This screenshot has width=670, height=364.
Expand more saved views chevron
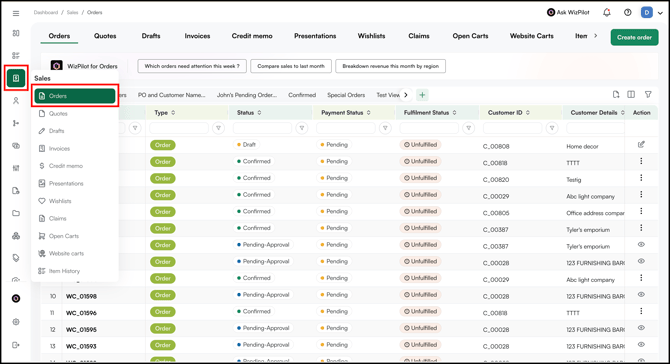click(406, 95)
